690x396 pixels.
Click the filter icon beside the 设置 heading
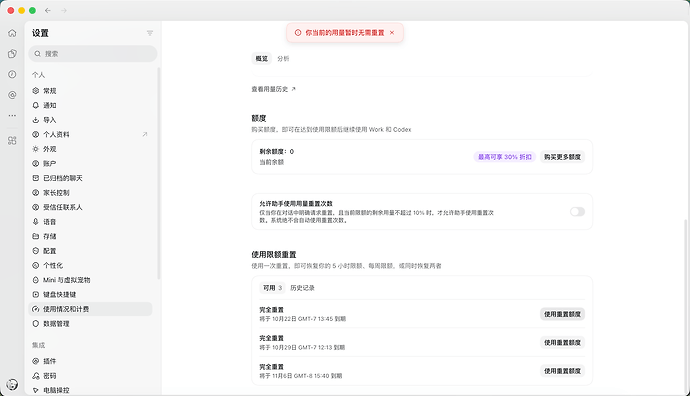point(150,33)
